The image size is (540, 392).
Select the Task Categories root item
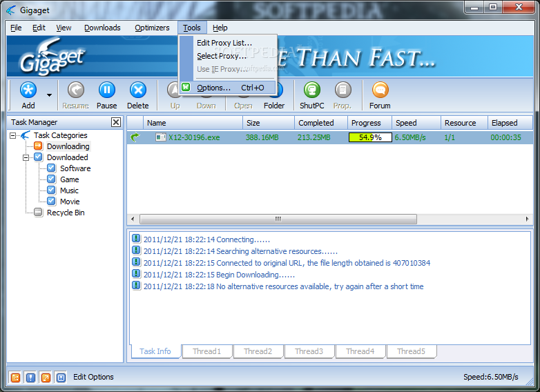60,135
